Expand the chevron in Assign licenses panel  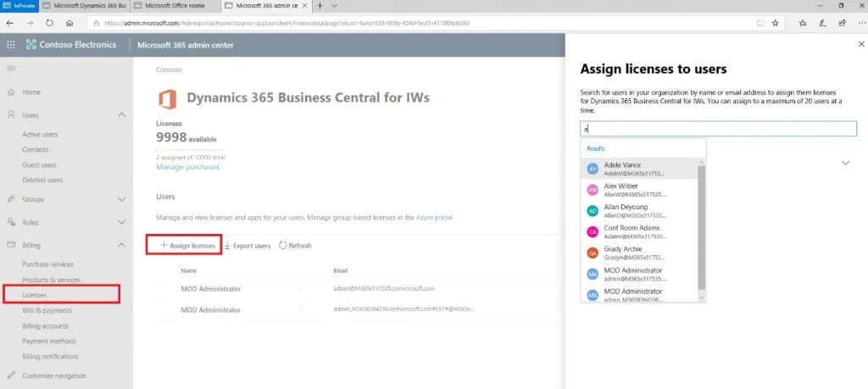point(846,164)
